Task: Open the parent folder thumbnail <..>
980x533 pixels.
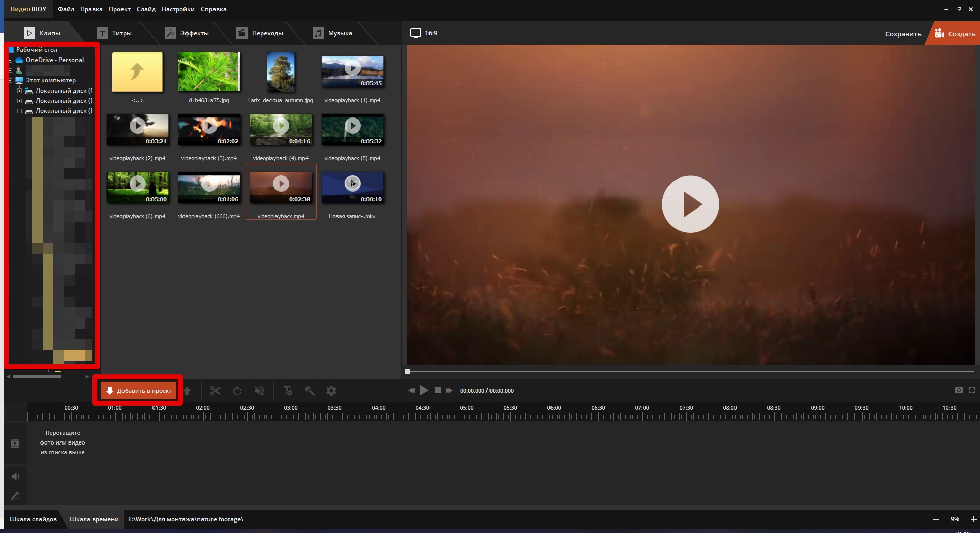Action: point(137,72)
